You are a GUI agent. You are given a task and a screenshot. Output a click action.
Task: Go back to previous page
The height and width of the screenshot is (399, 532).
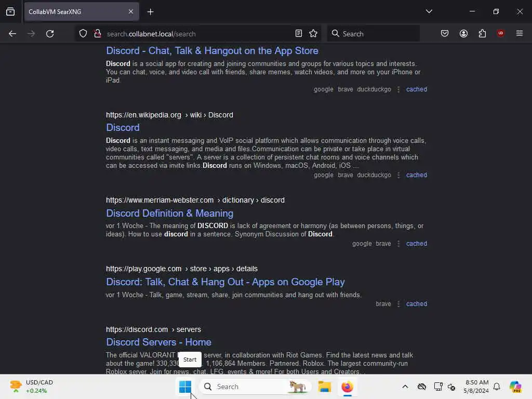12,34
